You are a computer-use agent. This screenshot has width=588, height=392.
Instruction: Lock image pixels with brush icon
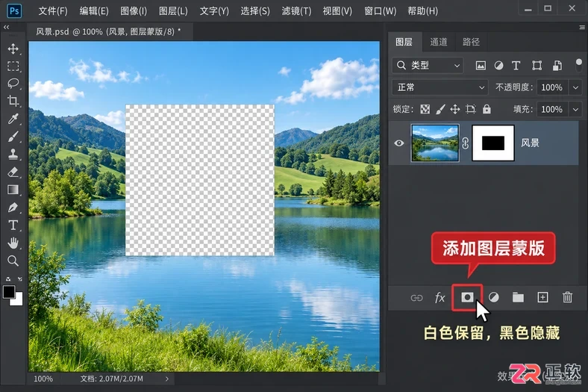point(440,109)
